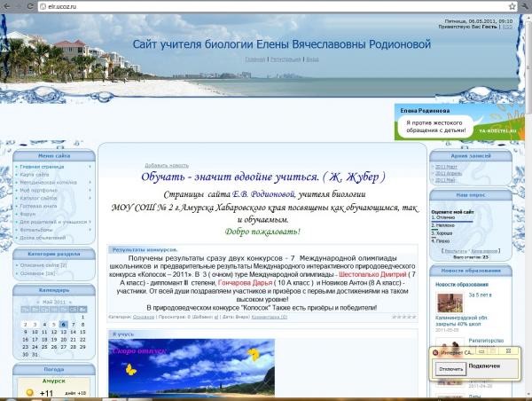Close the Интернет connection popup

[508, 351]
